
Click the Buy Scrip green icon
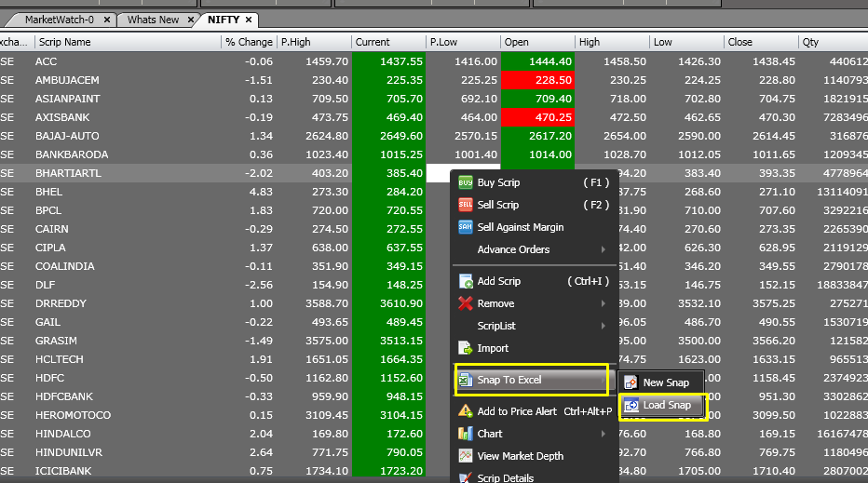pyautogui.click(x=466, y=182)
